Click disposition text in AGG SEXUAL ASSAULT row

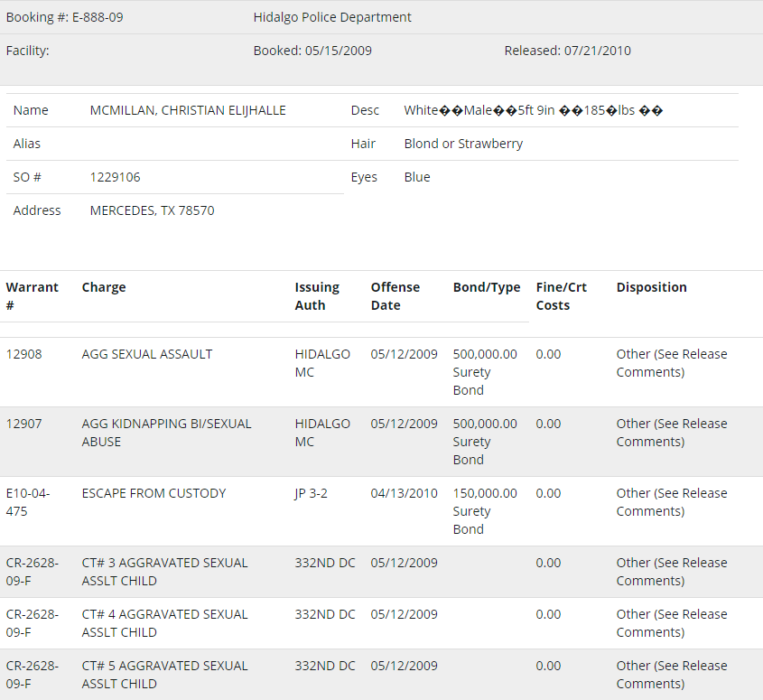[672, 363]
